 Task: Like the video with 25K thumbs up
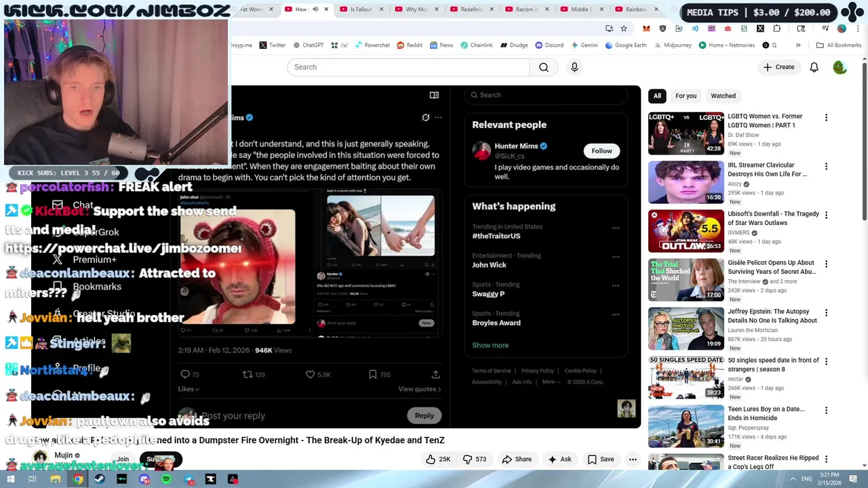point(438,459)
